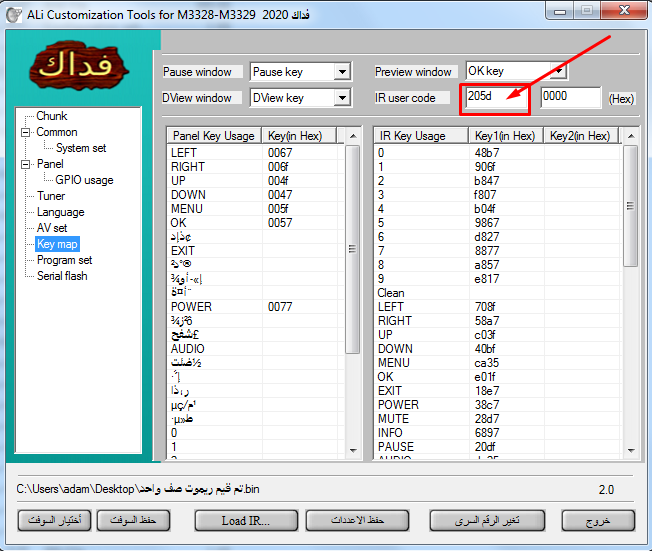Click the خروج exit button
This screenshot has height=551, width=652.
click(x=598, y=521)
